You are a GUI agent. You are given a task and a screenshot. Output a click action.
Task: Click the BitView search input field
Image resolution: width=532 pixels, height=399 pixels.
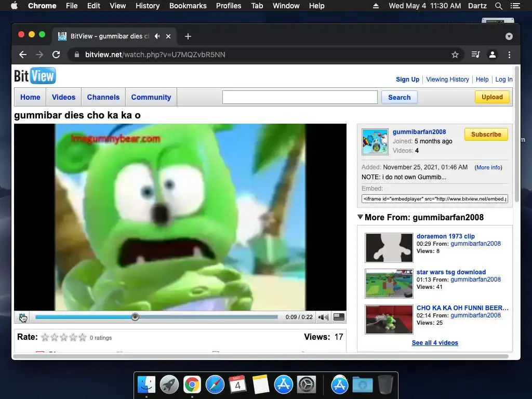(x=300, y=97)
